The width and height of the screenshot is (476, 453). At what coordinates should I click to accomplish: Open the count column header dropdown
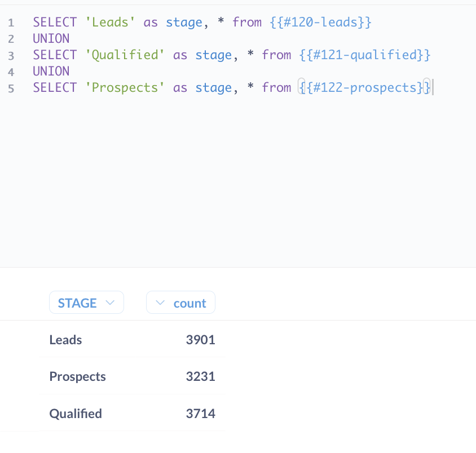(180, 302)
